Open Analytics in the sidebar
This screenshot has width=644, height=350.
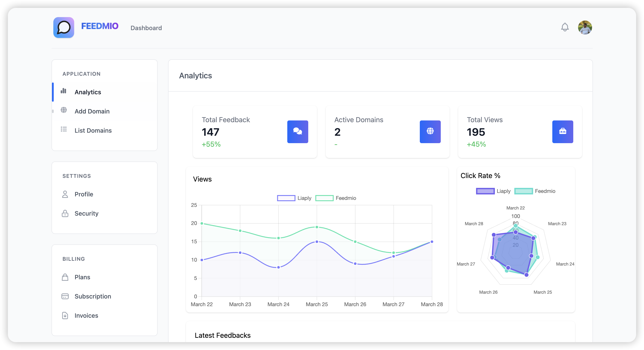pos(105,92)
